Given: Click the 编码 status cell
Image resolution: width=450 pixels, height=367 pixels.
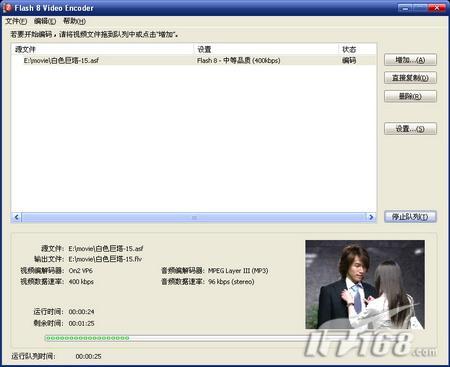Looking at the screenshot, I should point(349,60).
